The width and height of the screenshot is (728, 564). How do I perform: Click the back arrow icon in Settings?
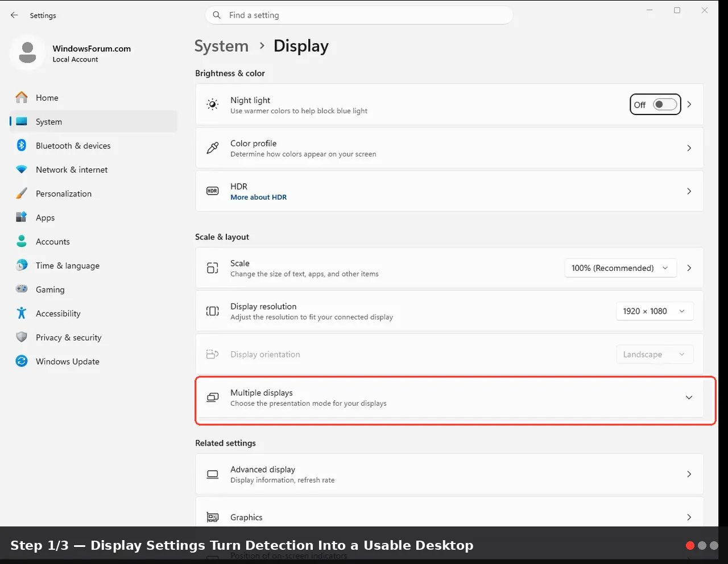point(14,15)
